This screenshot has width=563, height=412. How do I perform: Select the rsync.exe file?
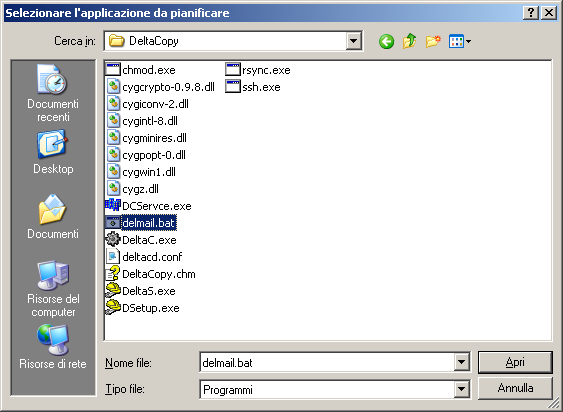(258, 70)
